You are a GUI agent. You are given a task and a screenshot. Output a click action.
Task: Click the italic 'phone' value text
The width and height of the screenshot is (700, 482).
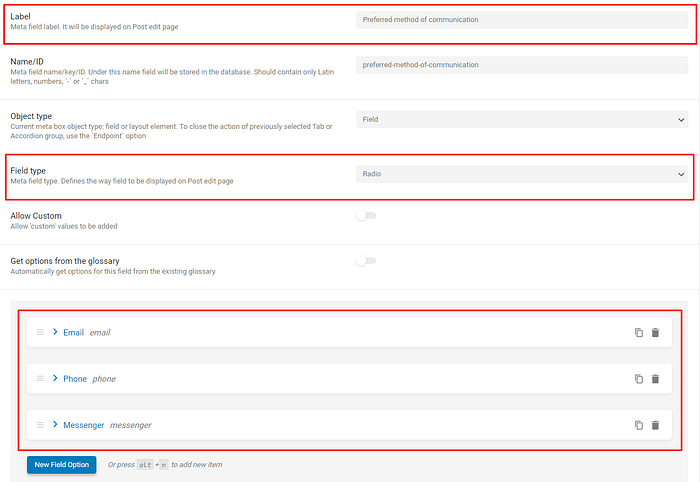tap(104, 379)
